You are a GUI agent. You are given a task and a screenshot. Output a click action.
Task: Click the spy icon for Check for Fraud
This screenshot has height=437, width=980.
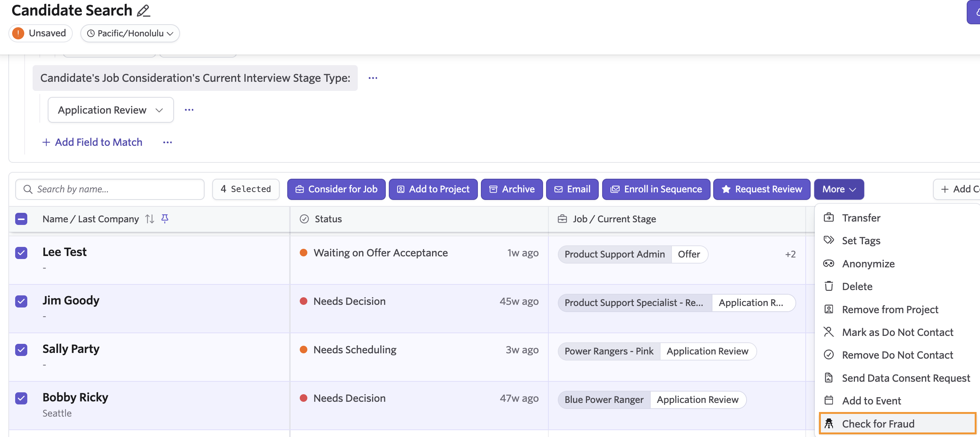(x=828, y=423)
